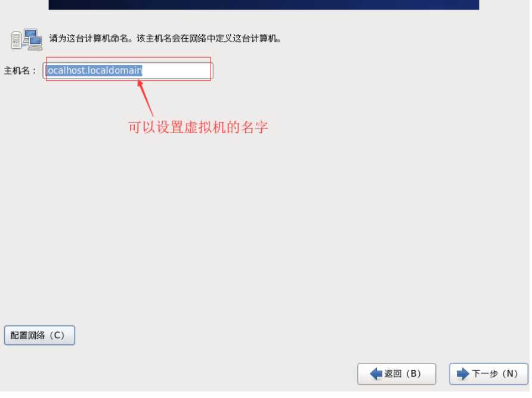Click the hostname input field

pyautogui.click(x=128, y=71)
